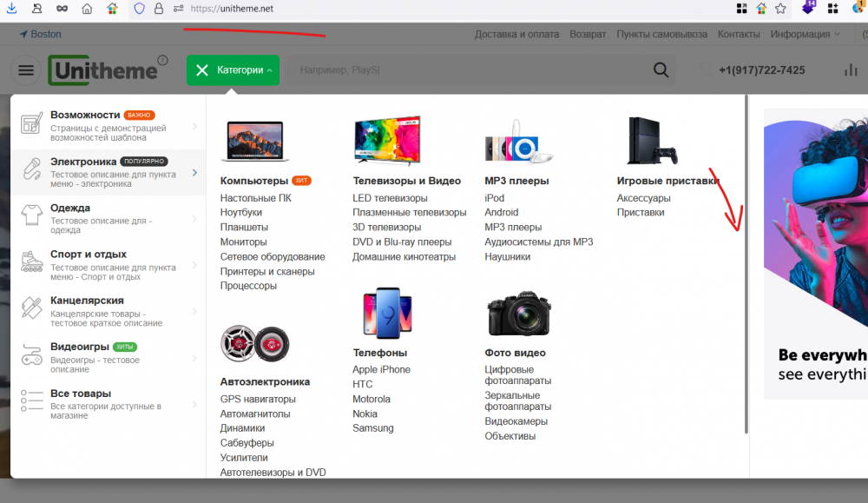Expand the Информация dropdown
The width and height of the screenshot is (868, 503).
[805, 34]
